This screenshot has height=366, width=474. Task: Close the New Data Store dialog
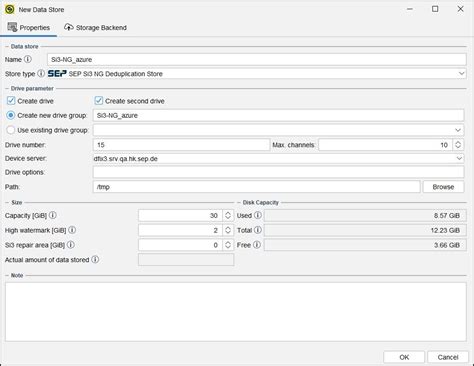460,9
